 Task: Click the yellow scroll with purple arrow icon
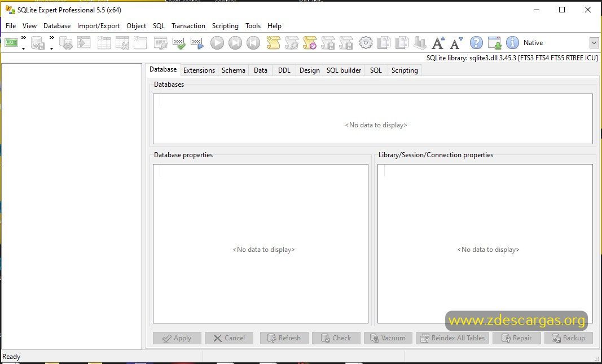coord(310,43)
